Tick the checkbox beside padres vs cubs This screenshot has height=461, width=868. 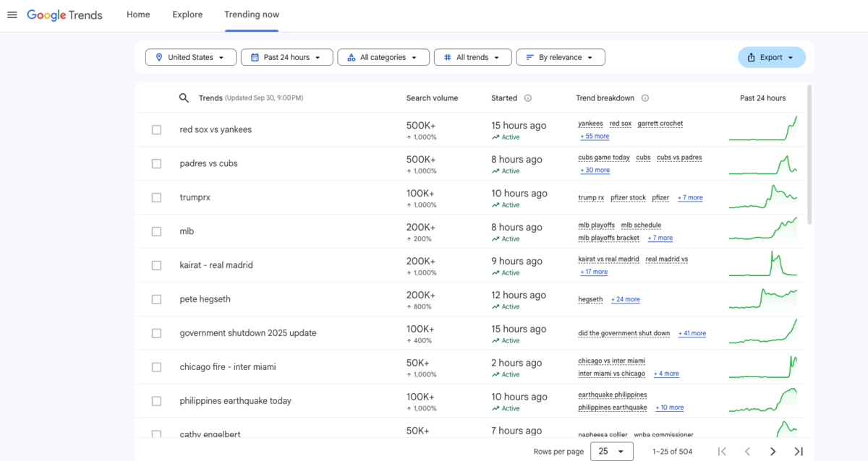pyautogui.click(x=156, y=163)
